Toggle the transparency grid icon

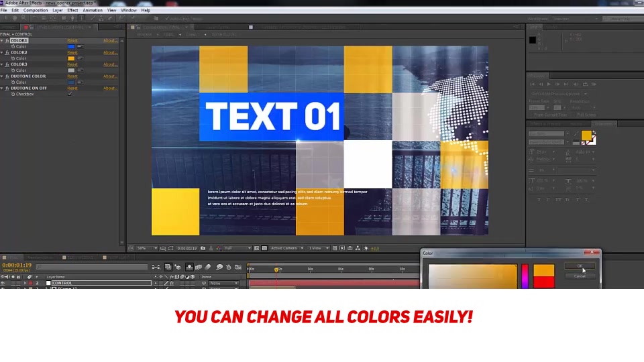[x=264, y=248]
